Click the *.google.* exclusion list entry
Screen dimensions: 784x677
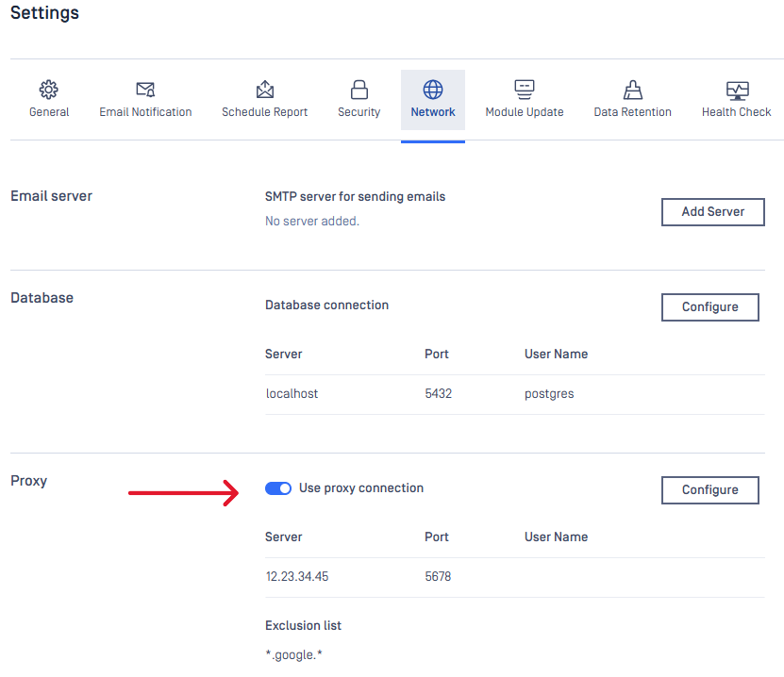click(294, 654)
